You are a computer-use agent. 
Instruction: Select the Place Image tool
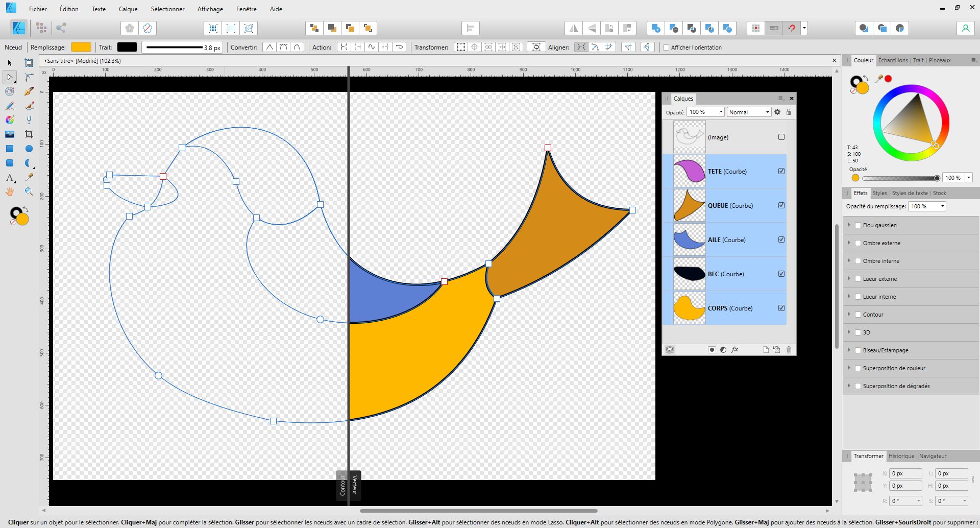click(10, 134)
